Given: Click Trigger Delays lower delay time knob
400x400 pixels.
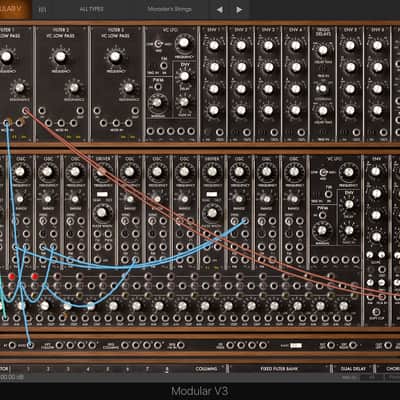Looking at the screenshot, I should [x=323, y=111].
